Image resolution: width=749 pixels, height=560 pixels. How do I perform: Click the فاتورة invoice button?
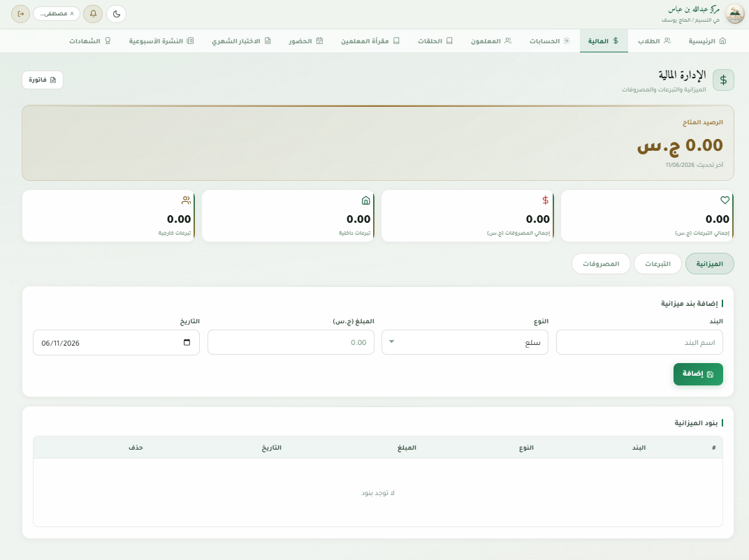[43, 80]
